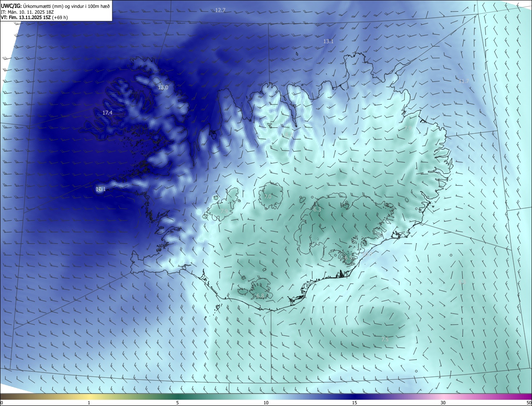Screen dimensions: 532x406
Task: Click the colorbar tick label 10
Action: coord(266,403)
